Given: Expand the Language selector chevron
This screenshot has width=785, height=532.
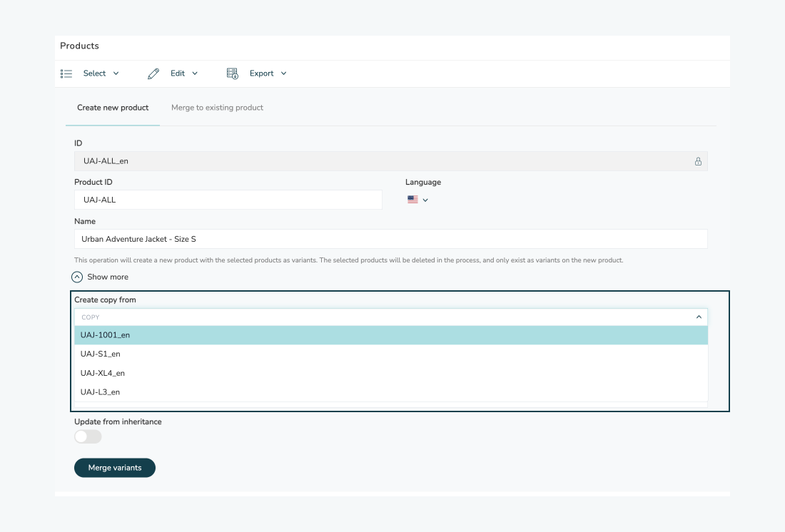Looking at the screenshot, I should 425,200.
